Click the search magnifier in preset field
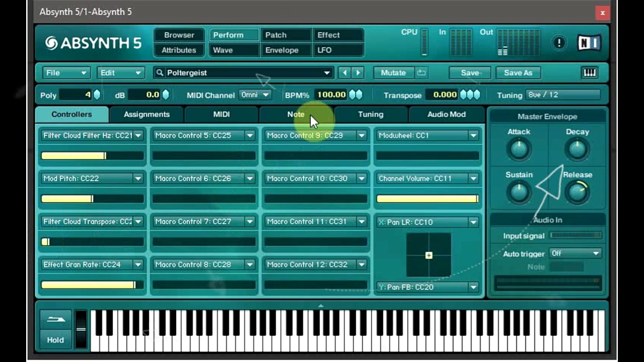Viewport: 644px width, 362px height. (160, 73)
